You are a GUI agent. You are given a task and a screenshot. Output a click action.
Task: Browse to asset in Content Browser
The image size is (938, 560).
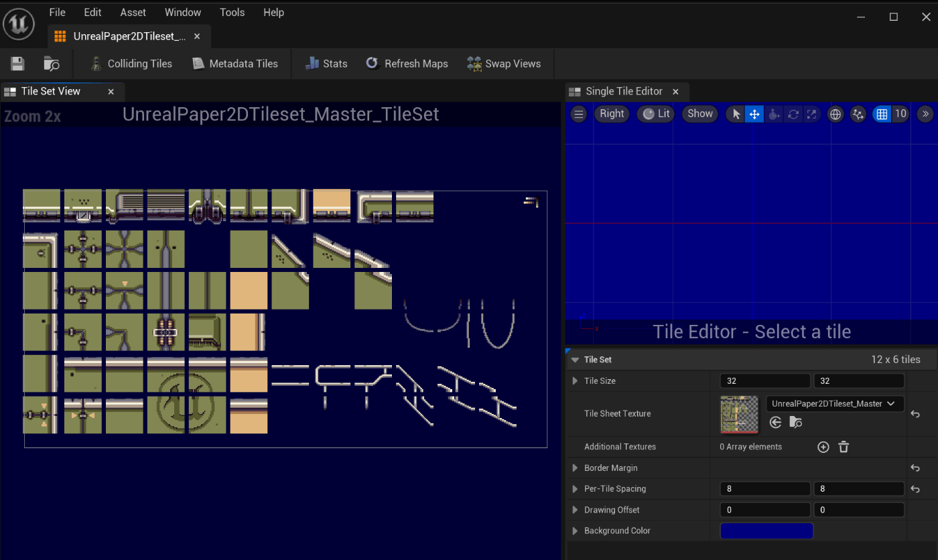52,63
